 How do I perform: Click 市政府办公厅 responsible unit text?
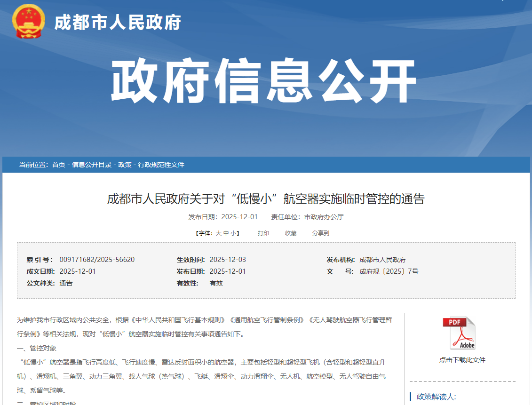tap(324, 217)
